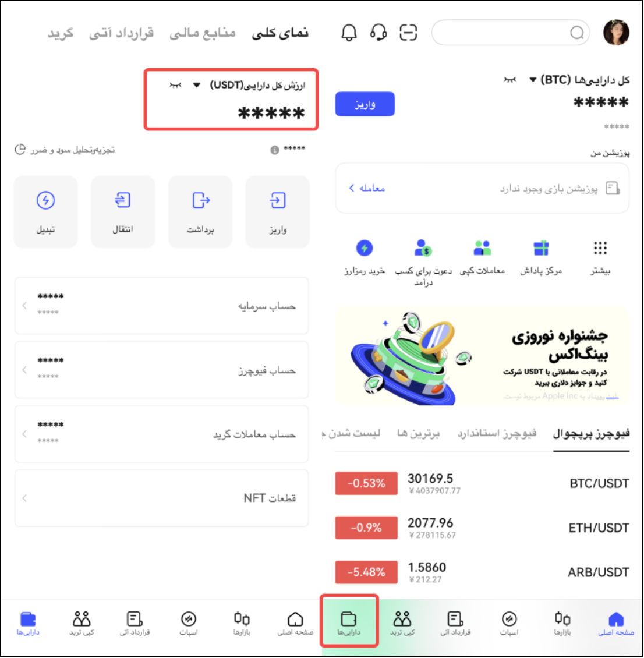The width and height of the screenshot is (644, 658).
Task: Tap the انتقال (transfer) icon
Action: pyautogui.click(x=122, y=200)
